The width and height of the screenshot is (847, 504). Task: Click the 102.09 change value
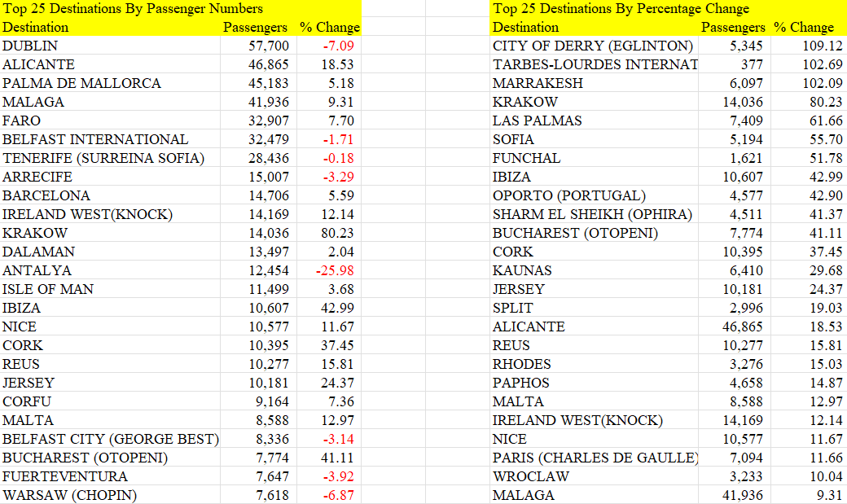click(822, 83)
